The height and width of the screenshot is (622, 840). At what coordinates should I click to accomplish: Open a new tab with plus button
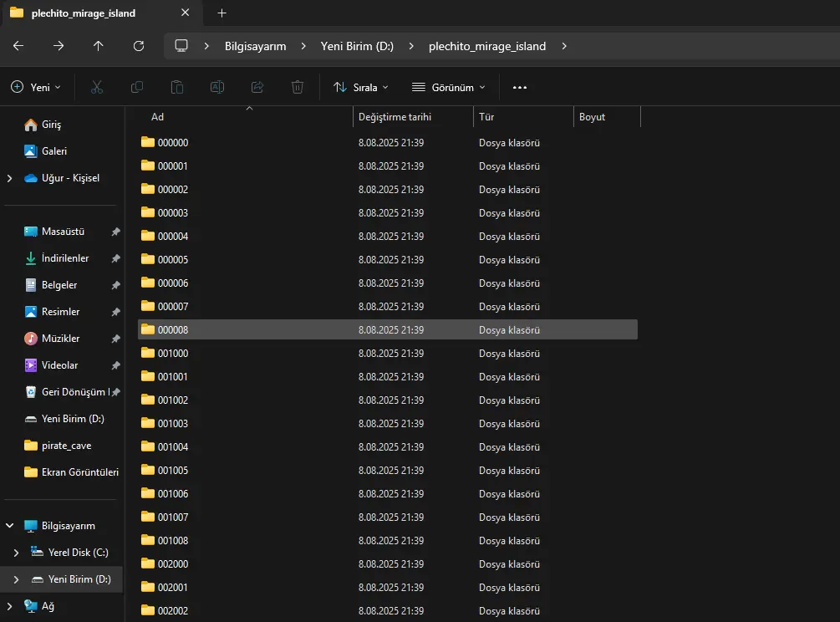point(221,13)
